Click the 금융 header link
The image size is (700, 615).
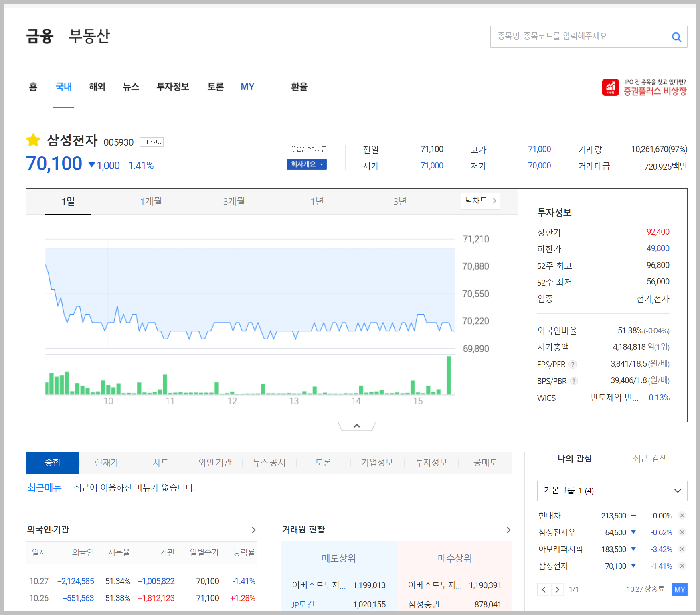(40, 36)
